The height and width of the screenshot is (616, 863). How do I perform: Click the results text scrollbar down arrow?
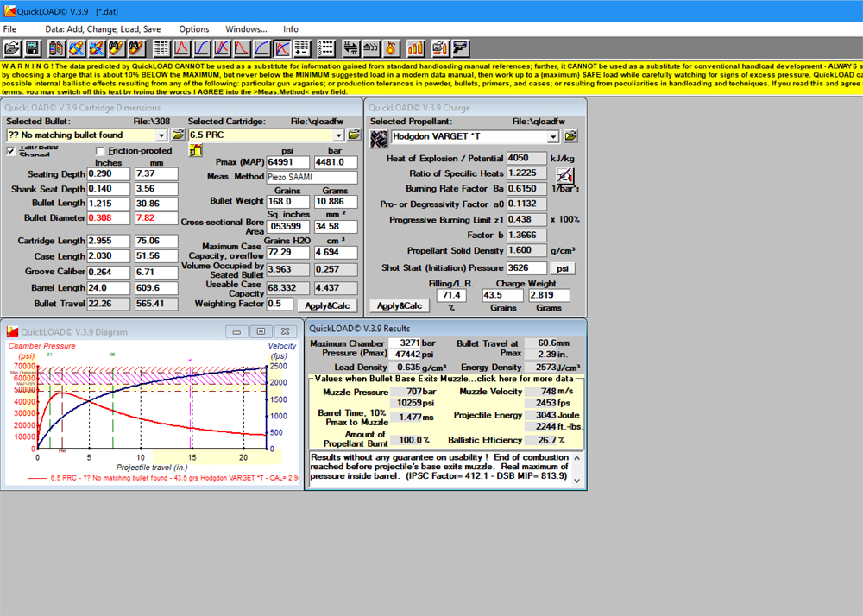pyautogui.click(x=576, y=481)
